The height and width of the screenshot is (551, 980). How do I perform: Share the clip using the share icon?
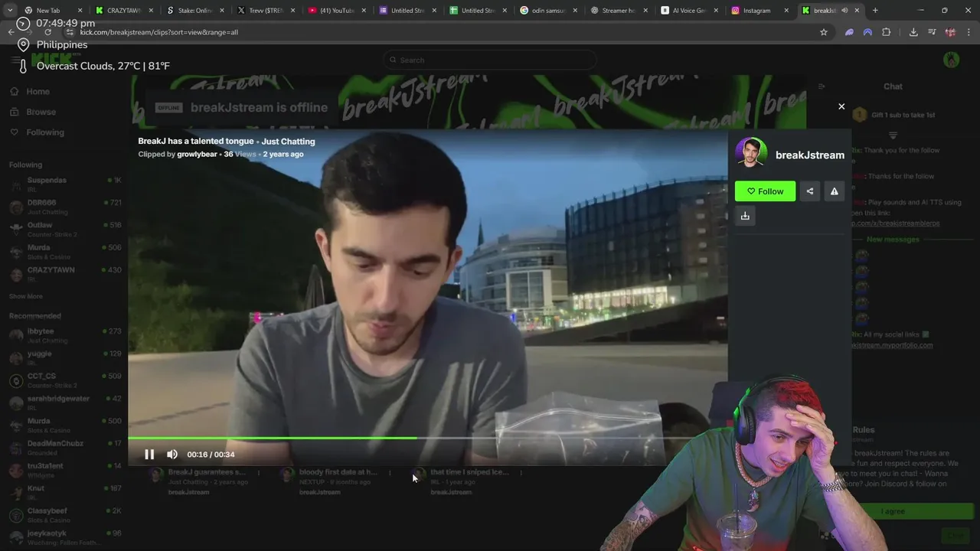tap(810, 191)
